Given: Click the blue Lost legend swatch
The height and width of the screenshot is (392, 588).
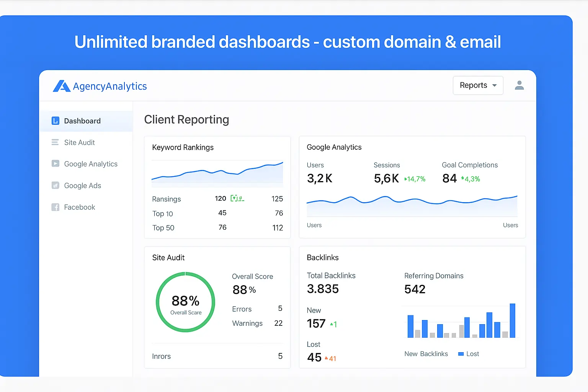Looking at the screenshot, I should [x=461, y=354].
